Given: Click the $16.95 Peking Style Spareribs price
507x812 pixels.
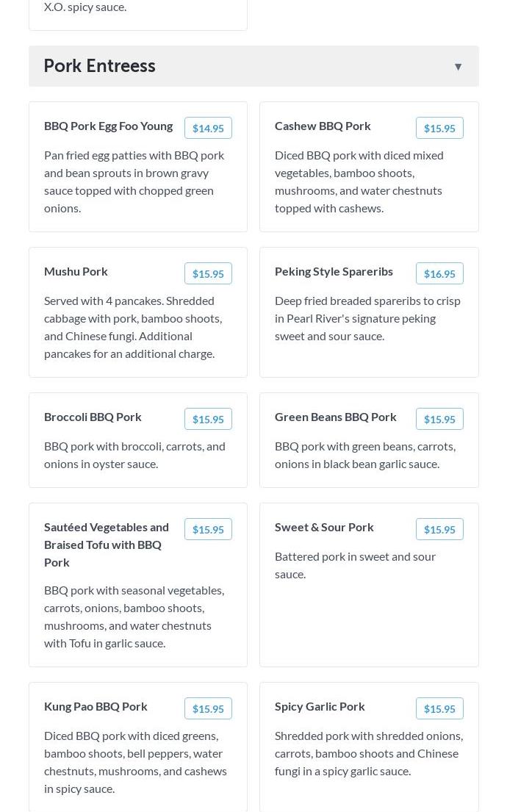Looking at the screenshot, I should [x=439, y=273].
